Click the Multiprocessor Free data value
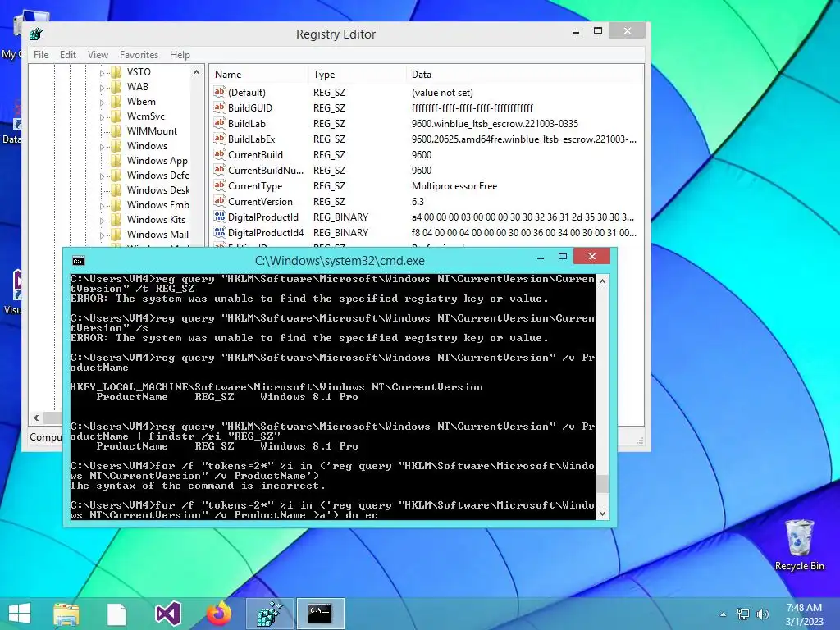 454,186
